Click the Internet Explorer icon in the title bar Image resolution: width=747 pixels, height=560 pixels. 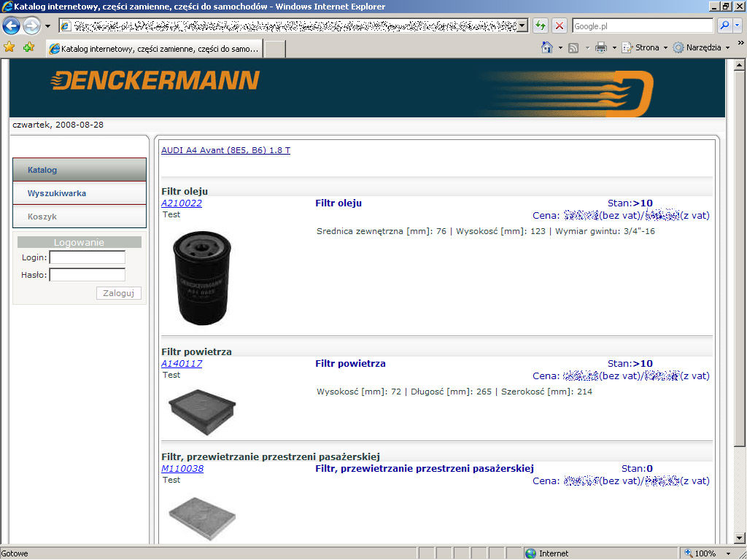click(x=7, y=7)
